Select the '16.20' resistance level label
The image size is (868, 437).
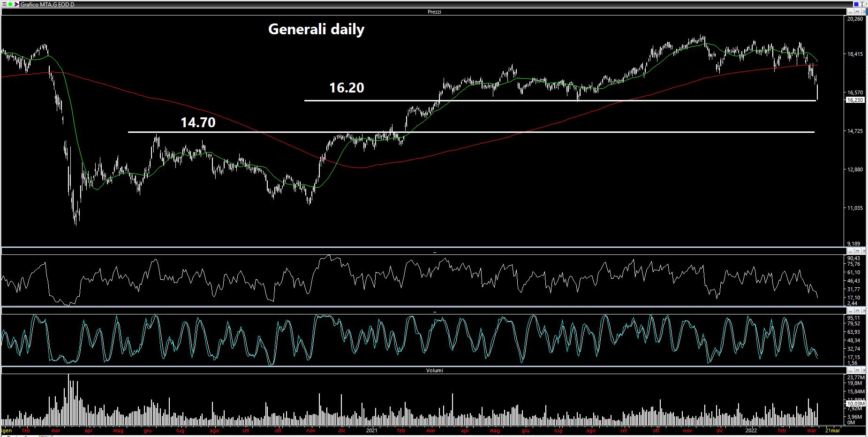[x=347, y=88]
